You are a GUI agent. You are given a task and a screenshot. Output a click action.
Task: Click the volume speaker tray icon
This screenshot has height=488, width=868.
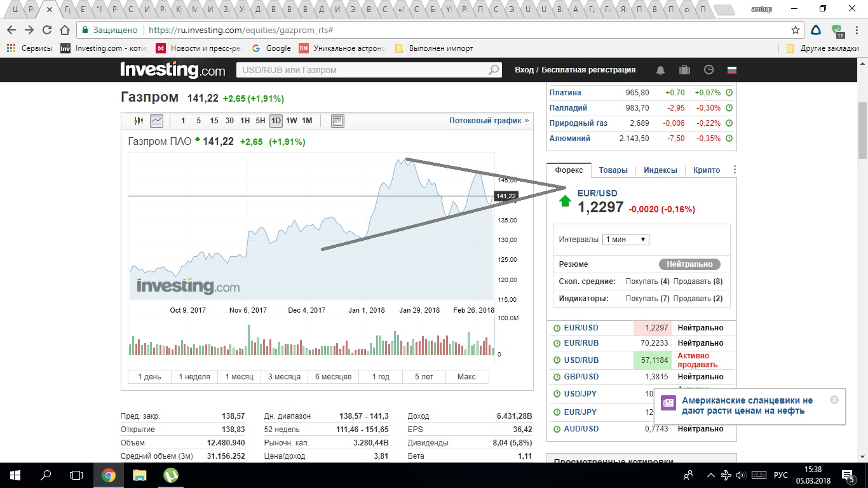click(741, 475)
